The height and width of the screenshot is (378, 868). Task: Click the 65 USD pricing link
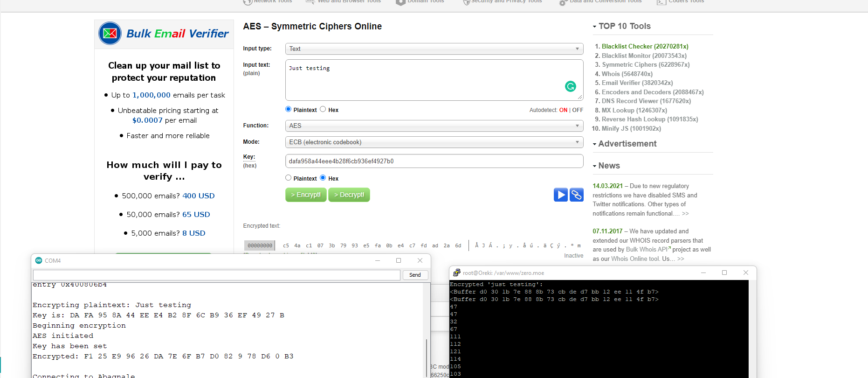pos(196,214)
